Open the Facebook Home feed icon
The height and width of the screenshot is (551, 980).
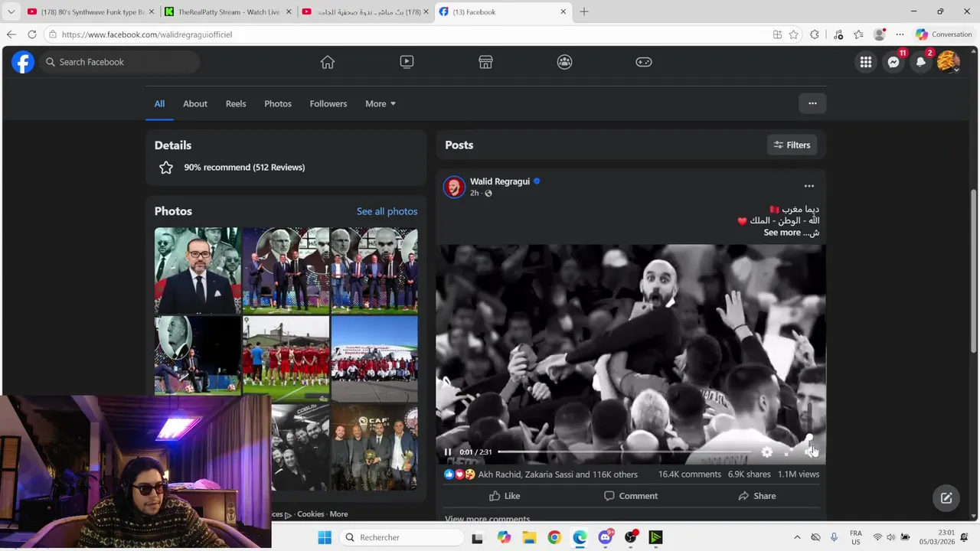point(328,62)
